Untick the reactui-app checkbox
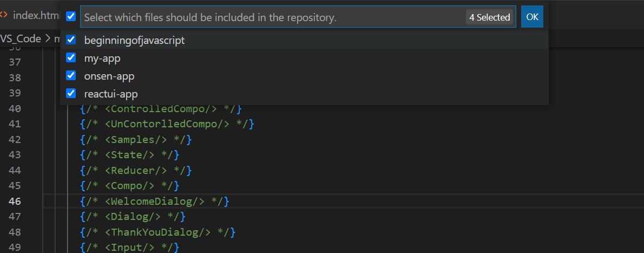The image size is (644, 253). 71,94
